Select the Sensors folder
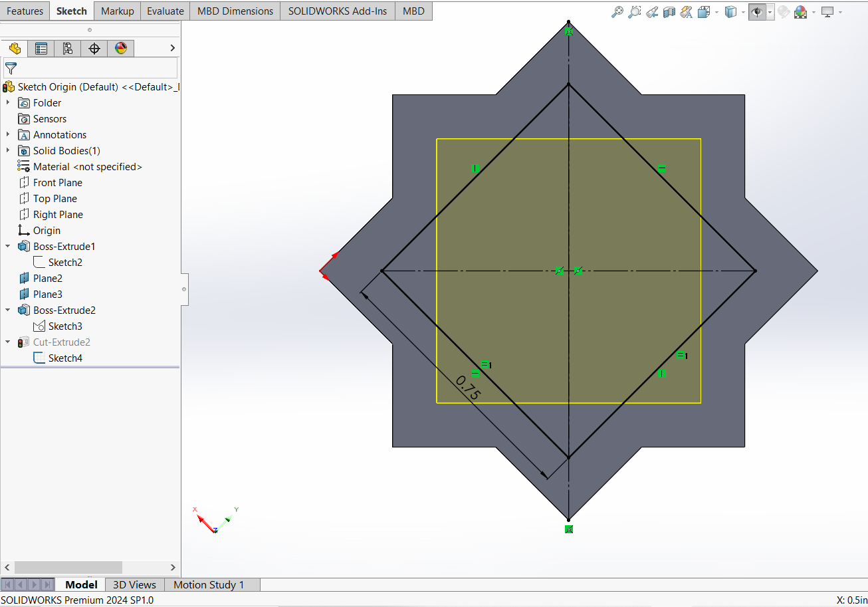This screenshot has height=607, width=868. [43, 118]
